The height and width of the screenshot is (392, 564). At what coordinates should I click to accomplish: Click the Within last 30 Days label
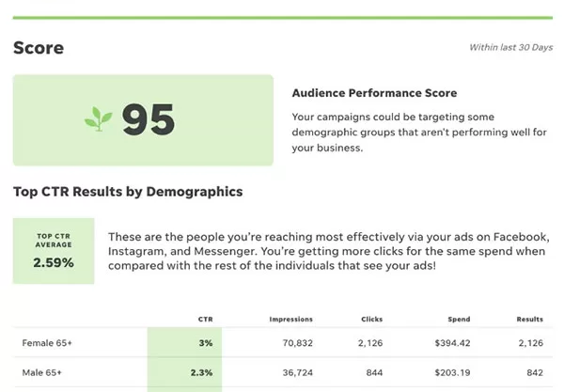(511, 47)
